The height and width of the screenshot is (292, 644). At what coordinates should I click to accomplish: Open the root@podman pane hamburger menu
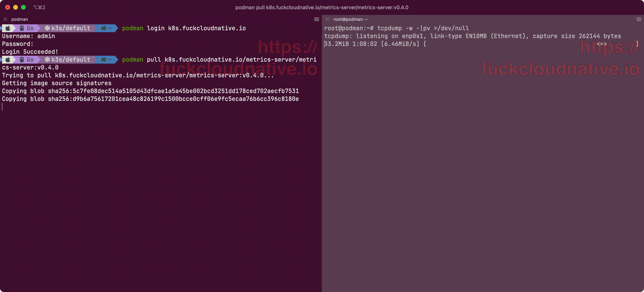(x=639, y=19)
